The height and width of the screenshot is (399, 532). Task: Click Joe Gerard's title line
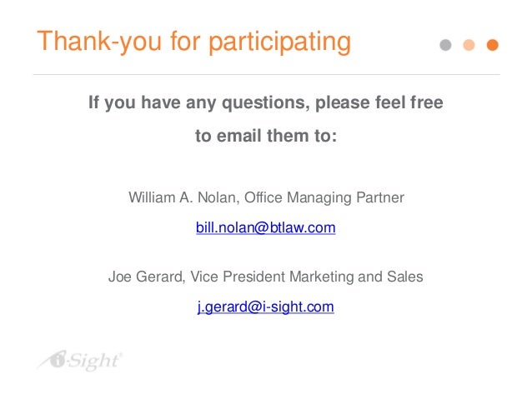click(x=266, y=277)
